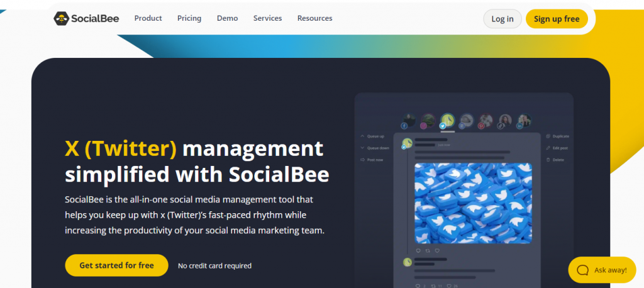Select the LinkedIn profile avatar
This screenshot has height=288, width=644.
click(525, 121)
